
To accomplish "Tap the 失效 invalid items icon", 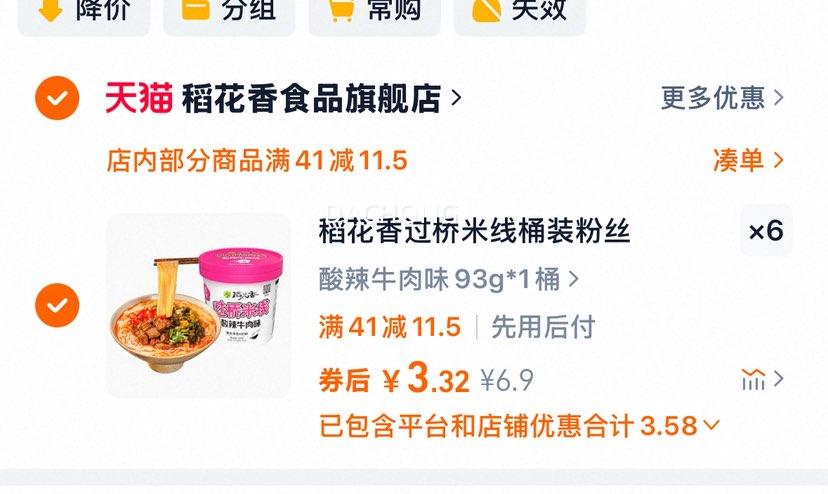I will tap(486, 10).
